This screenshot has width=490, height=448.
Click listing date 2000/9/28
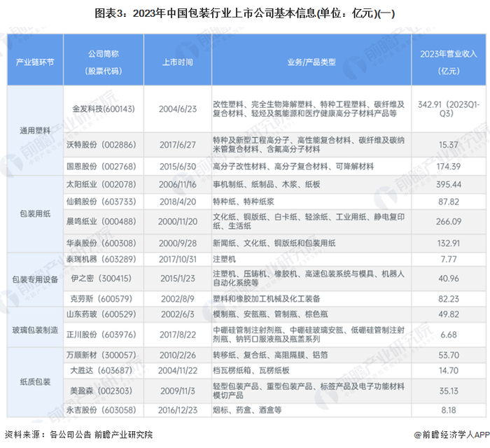178,244
